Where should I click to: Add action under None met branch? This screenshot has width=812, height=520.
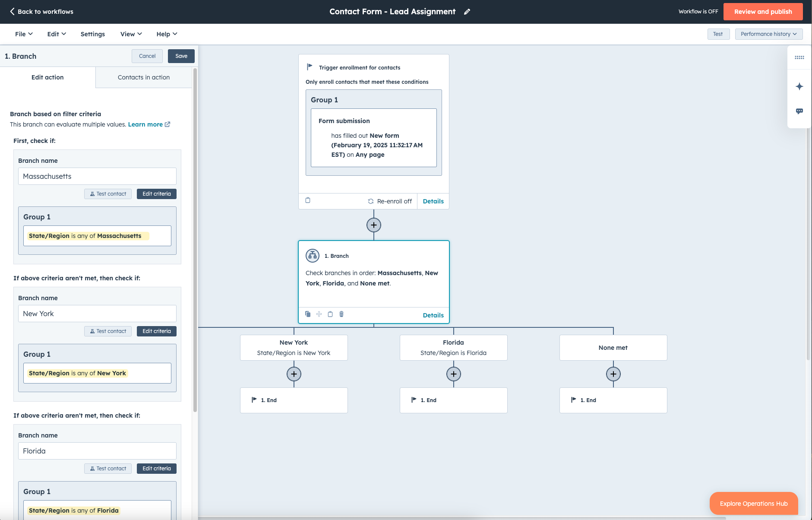pyautogui.click(x=613, y=374)
